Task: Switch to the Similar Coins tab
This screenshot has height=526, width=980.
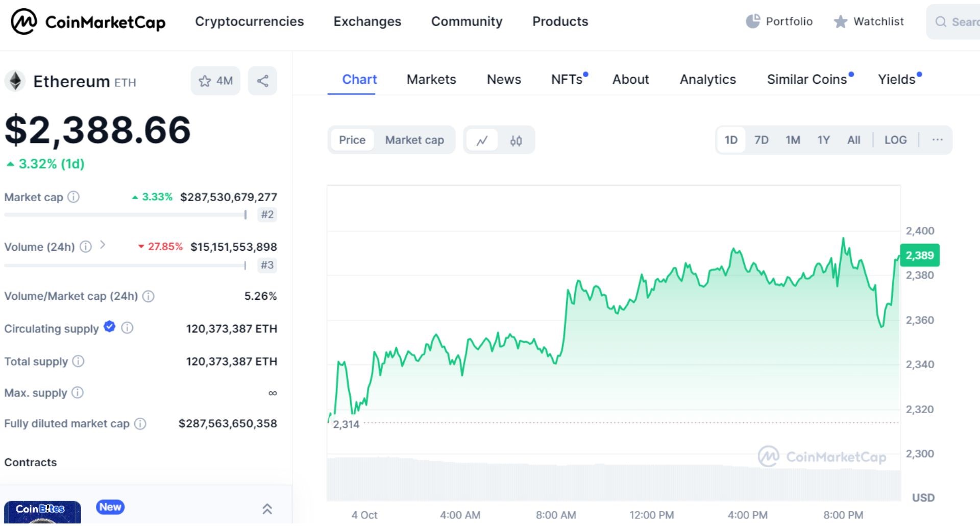Action: 807,79
